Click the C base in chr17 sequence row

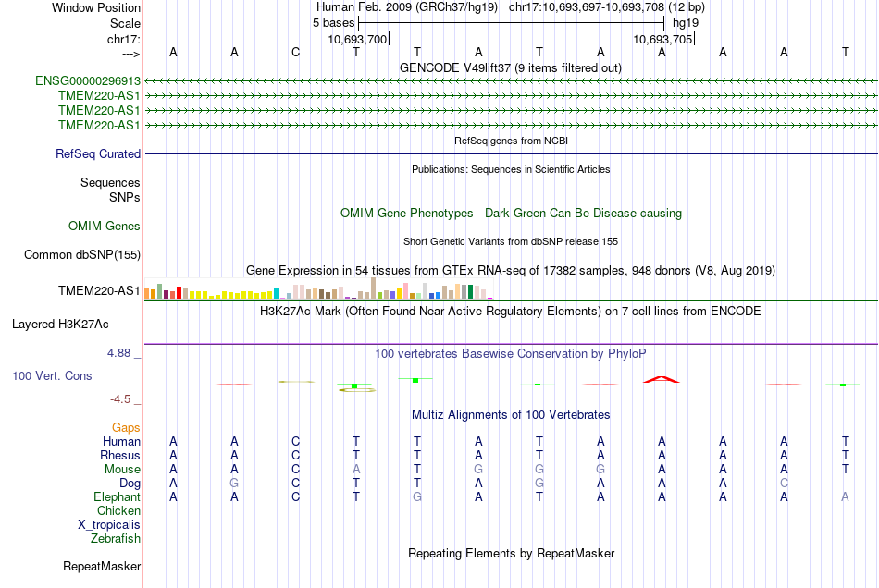tap(295, 52)
